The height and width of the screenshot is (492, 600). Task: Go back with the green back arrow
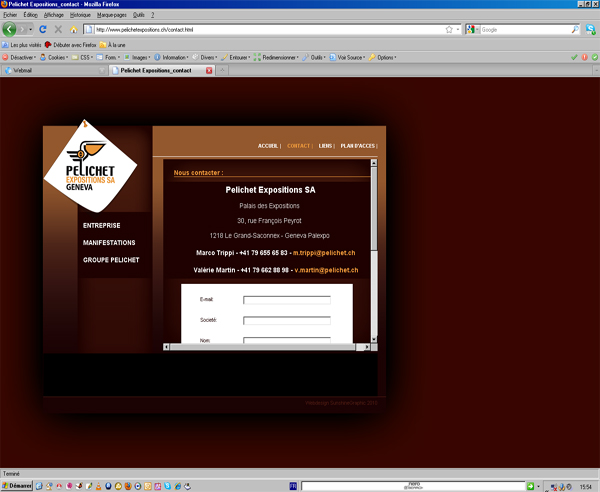[9, 29]
